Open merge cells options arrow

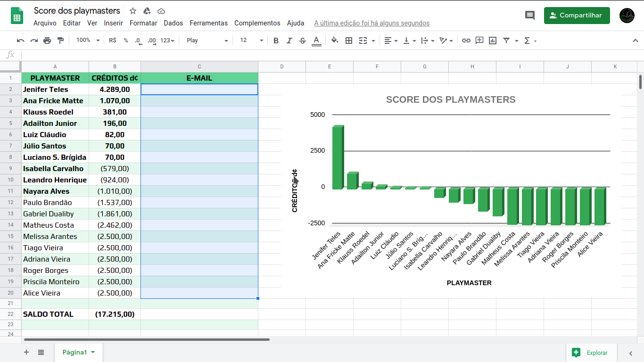point(373,41)
